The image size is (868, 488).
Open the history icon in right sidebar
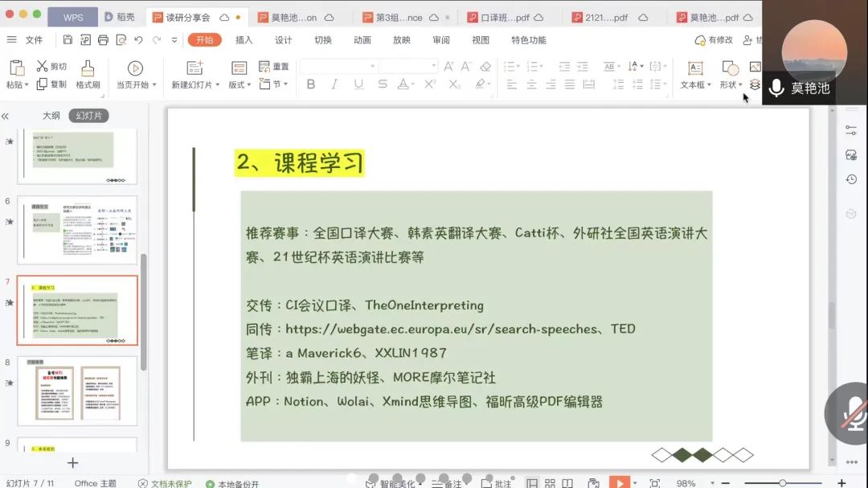[x=851, y=179]
